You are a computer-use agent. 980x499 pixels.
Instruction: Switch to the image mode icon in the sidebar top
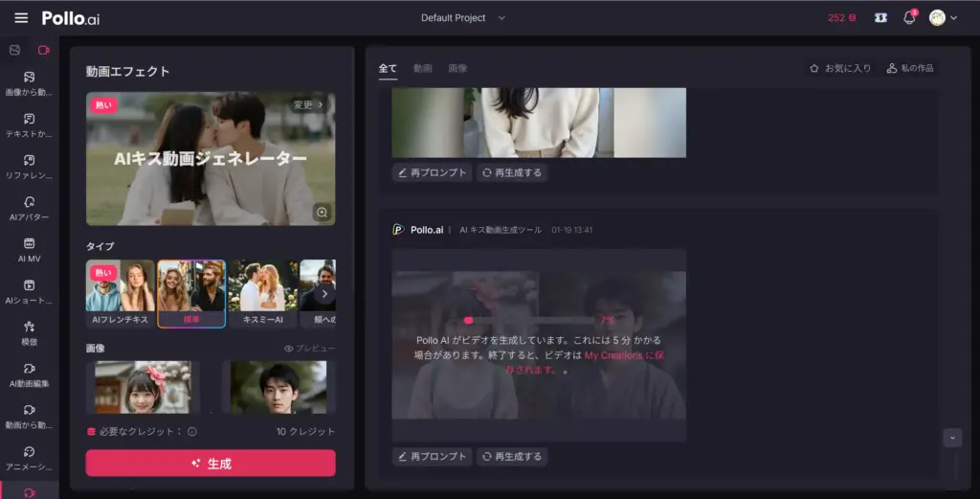14,50
